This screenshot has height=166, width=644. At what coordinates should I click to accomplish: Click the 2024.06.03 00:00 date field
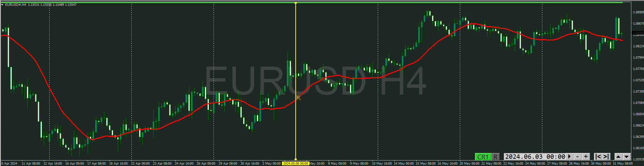click(x=535, y=157)
